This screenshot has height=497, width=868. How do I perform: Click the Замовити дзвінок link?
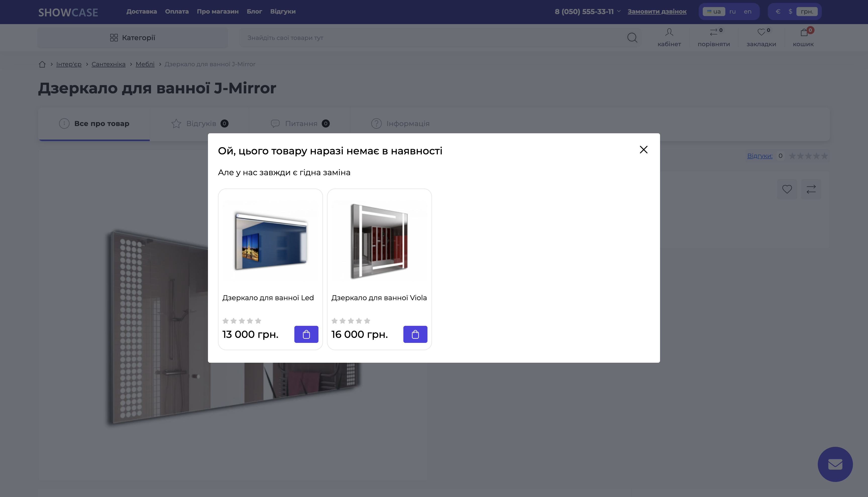[x=656, y=11]
